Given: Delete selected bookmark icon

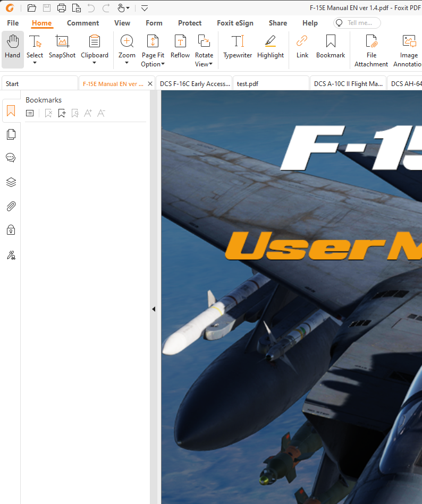Looking at the screenshot, I should 48,113.
